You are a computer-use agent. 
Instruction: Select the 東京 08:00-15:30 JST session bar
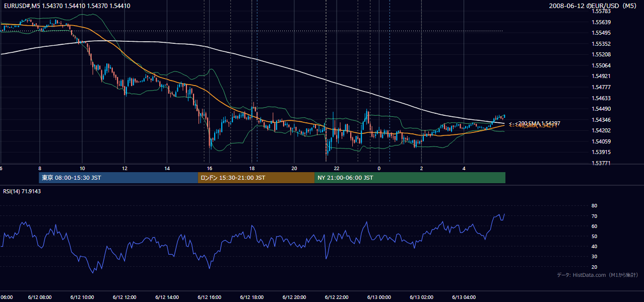click(x=118, y=178)
